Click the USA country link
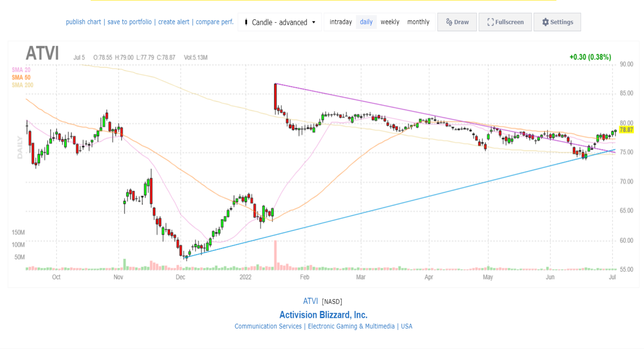 point(407,326)
